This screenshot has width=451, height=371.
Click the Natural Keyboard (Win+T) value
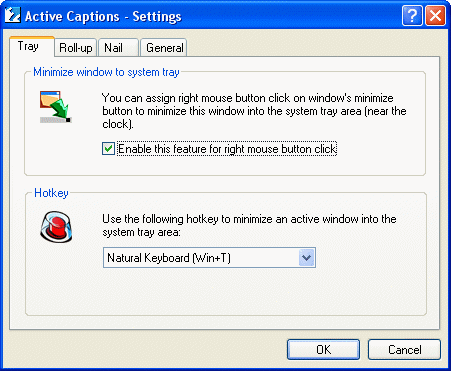click(169, 258)
